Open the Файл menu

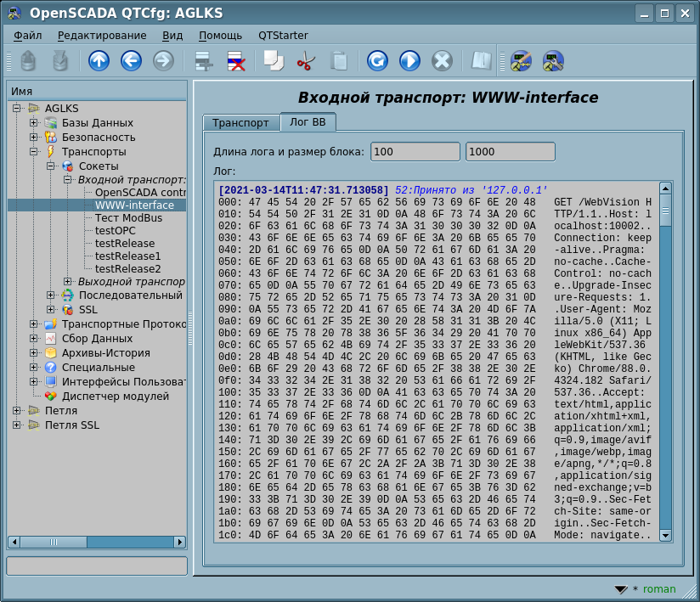[x=28, y=36]
